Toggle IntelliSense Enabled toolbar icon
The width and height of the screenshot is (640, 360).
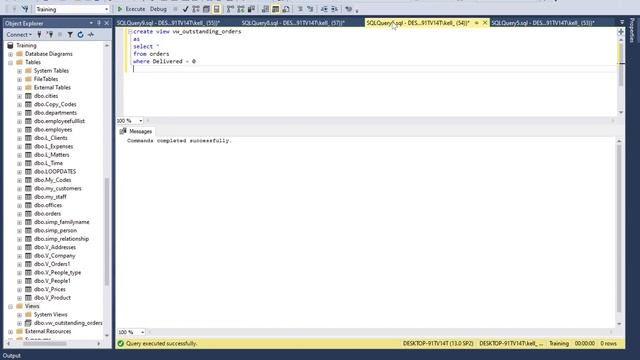(217, 9)
